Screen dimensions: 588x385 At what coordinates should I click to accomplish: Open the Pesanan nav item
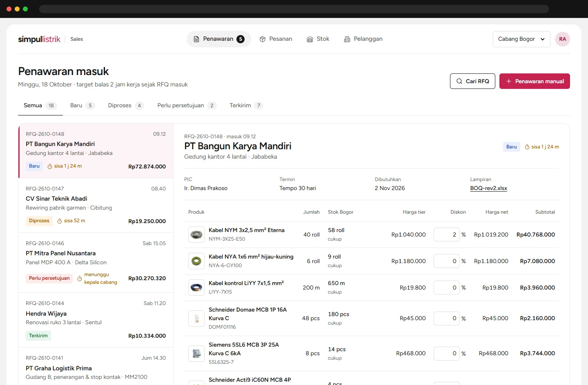[276, 39]
